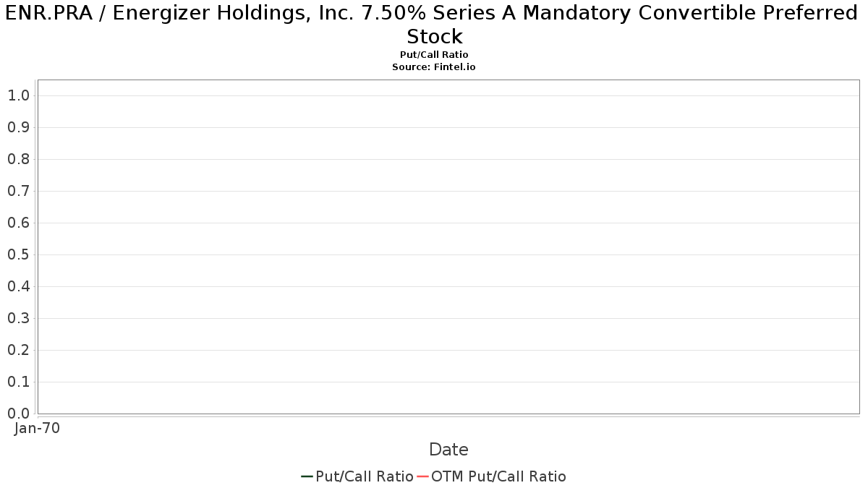868x488 pixels.
Task: Click the 0.4 y-axis label
Action: pos(19,286)
